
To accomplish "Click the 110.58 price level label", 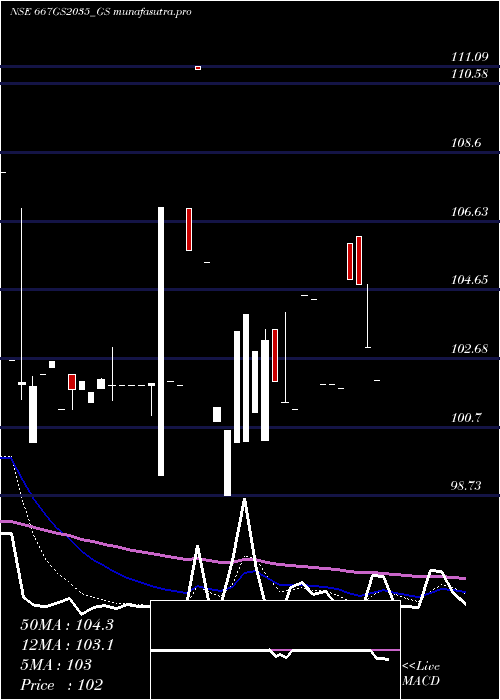I will (469, 74).
